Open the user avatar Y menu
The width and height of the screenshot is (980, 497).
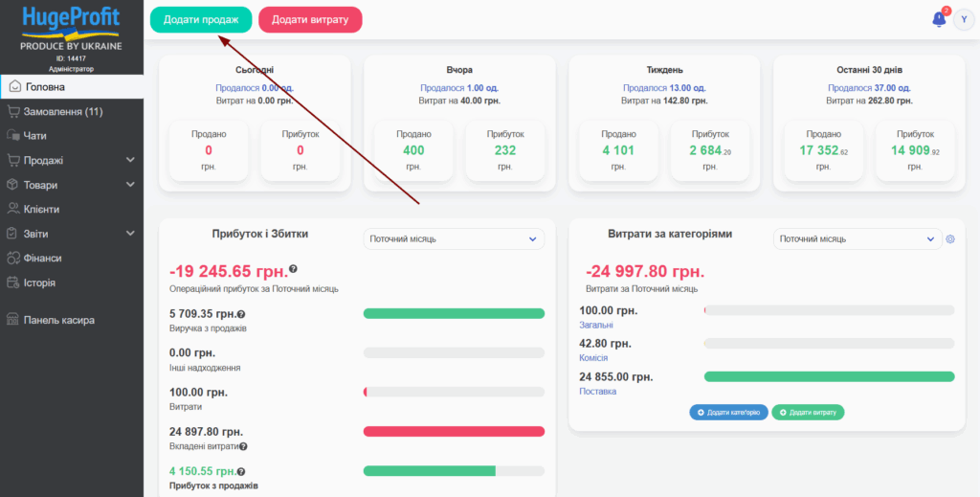(964, 19)
